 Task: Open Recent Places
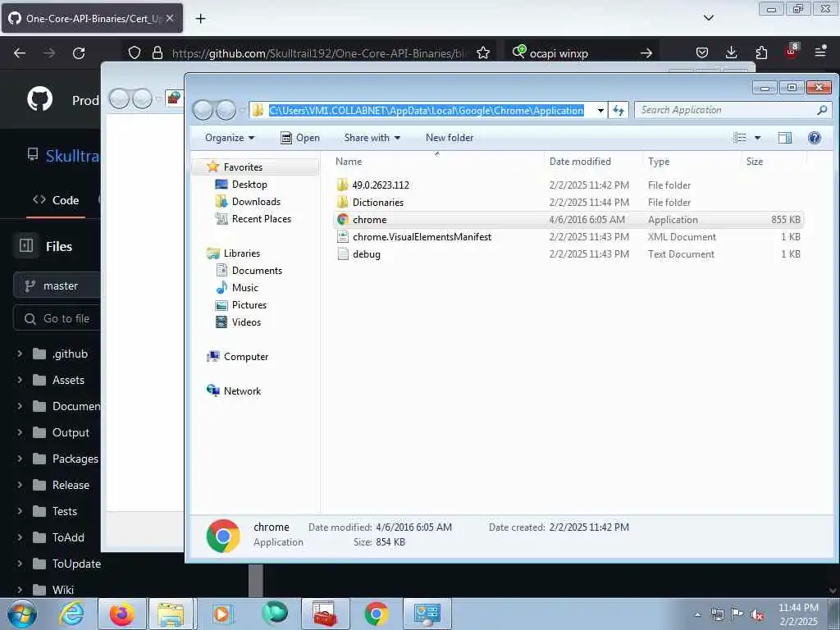tap(253, 218)
